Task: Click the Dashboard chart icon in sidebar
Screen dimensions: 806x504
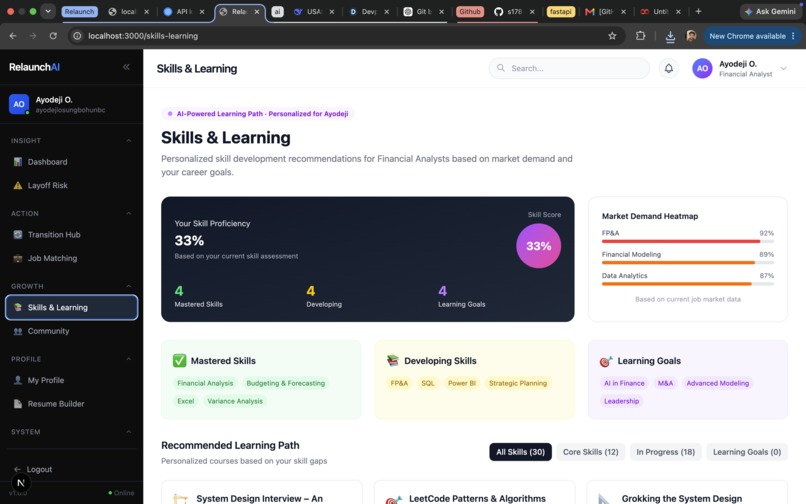Action: (17, 162)
